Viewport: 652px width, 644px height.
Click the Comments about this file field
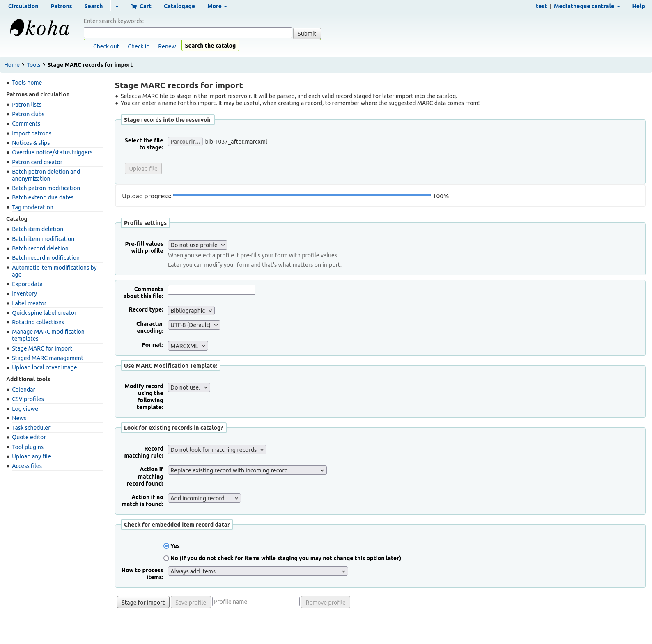coord(211,290)
